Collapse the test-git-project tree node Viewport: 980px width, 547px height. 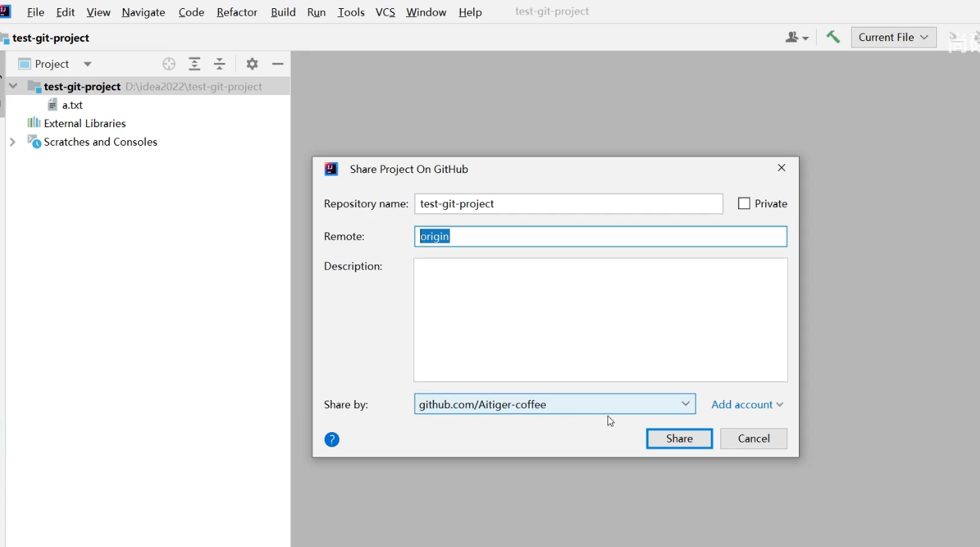(13, 86)
